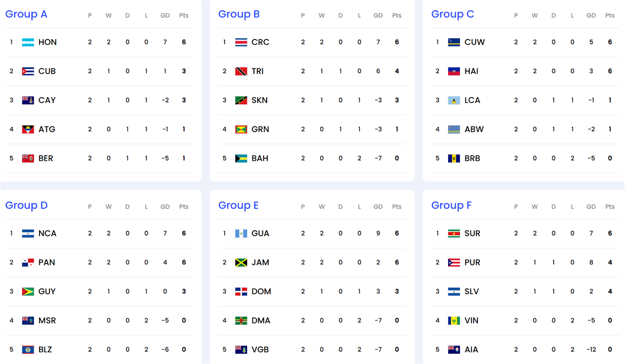Click the Bahamas flag icon beside BAH
Screen dimensions: 625x364
tap(241, 159)
